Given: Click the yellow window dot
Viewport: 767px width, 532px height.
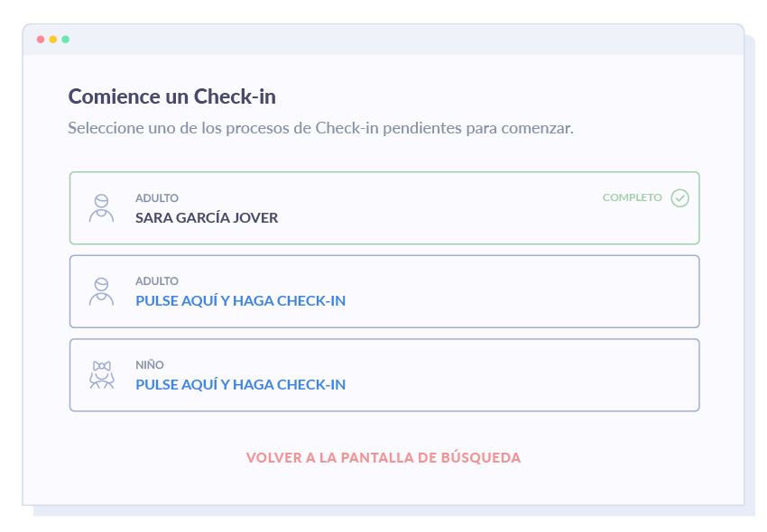Looking at the screenshot, I should pos(53,39).
